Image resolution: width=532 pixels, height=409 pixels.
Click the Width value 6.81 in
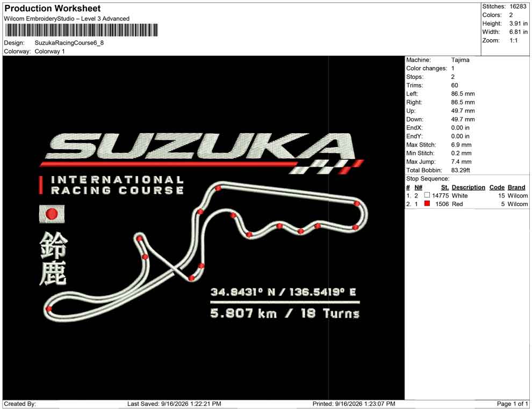click(519, 32)
